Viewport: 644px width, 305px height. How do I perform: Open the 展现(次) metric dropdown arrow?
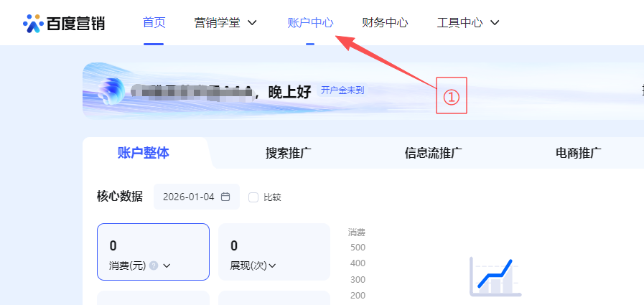pos(272,266)
